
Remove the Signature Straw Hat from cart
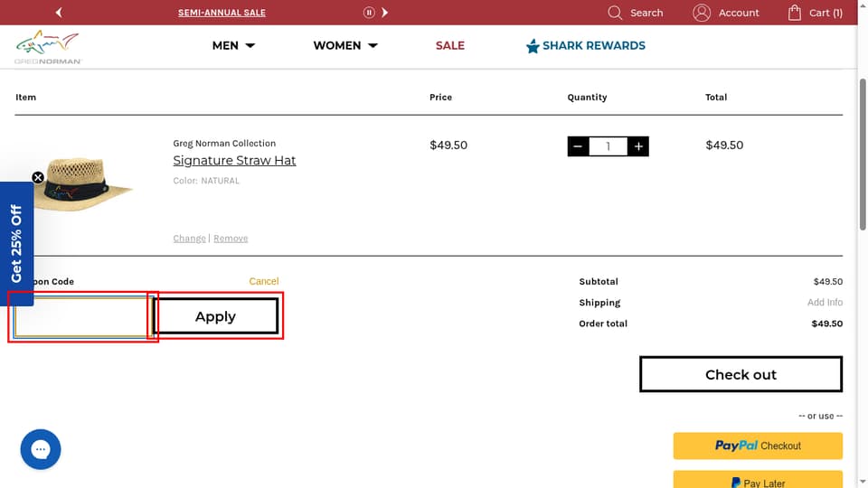coord(231,239)
